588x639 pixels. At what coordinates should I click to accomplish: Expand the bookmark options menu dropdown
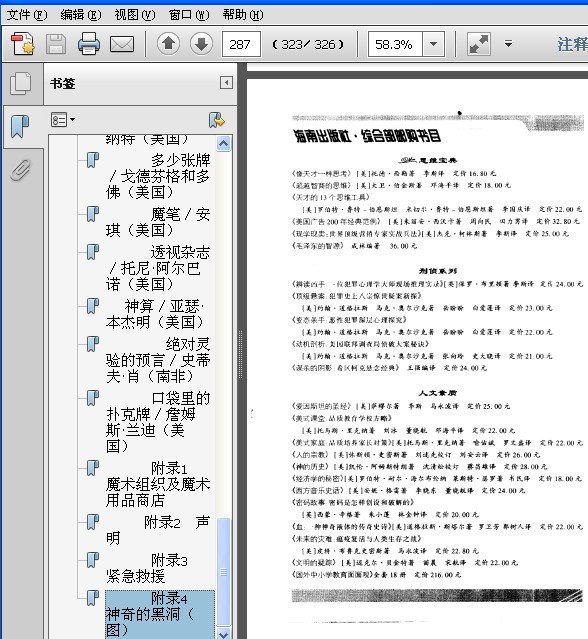click(63, 120)
